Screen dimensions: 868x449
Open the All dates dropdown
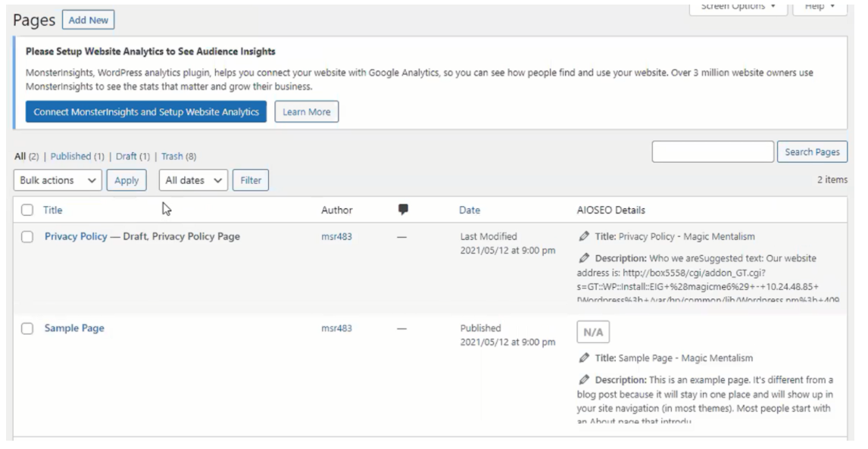point(193,180)
